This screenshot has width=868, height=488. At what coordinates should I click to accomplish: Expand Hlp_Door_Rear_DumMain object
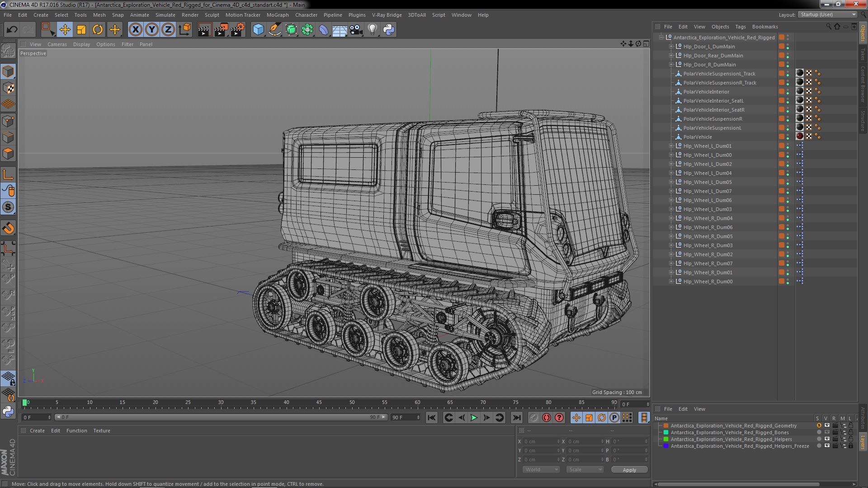coord(671,56)
